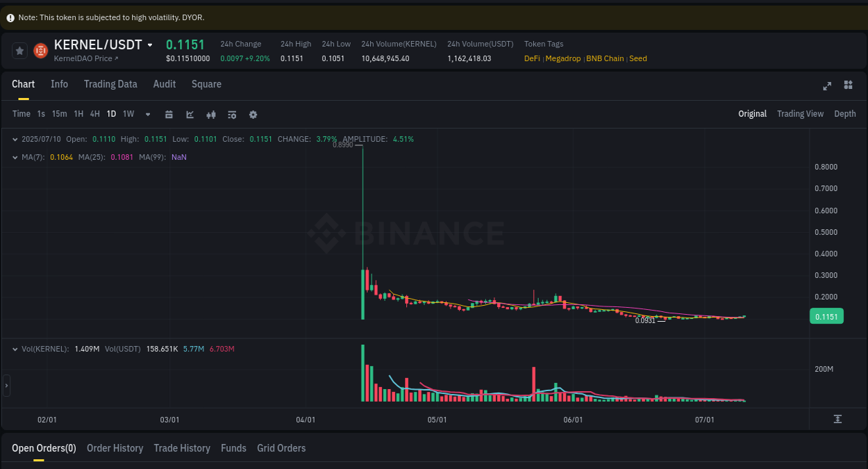
Task: Collapse the 2025/07/10 OHLC info row
Action: pos(15,139)
